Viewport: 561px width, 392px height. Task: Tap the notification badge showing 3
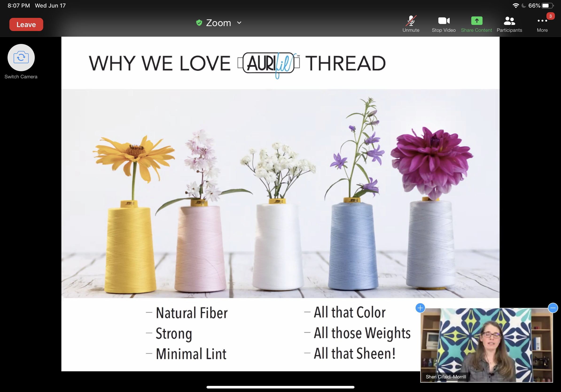[x=550, y=16]
